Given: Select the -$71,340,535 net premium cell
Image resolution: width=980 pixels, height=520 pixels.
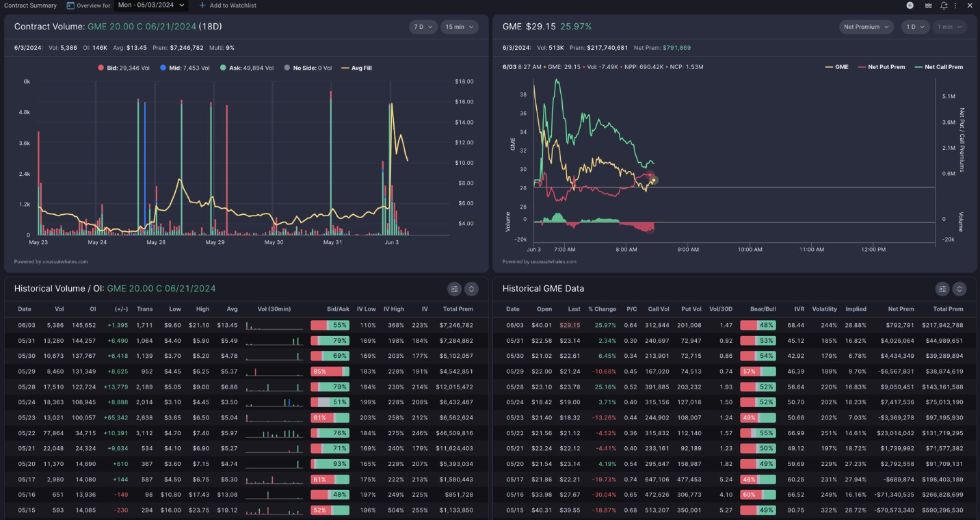Looking at the screenshot, I should click(x=895, y=494).
